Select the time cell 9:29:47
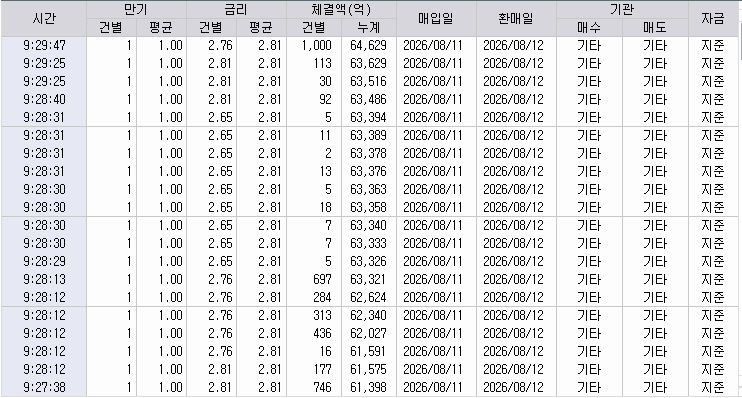Screen dimensions: 742x398 point(44,45)
